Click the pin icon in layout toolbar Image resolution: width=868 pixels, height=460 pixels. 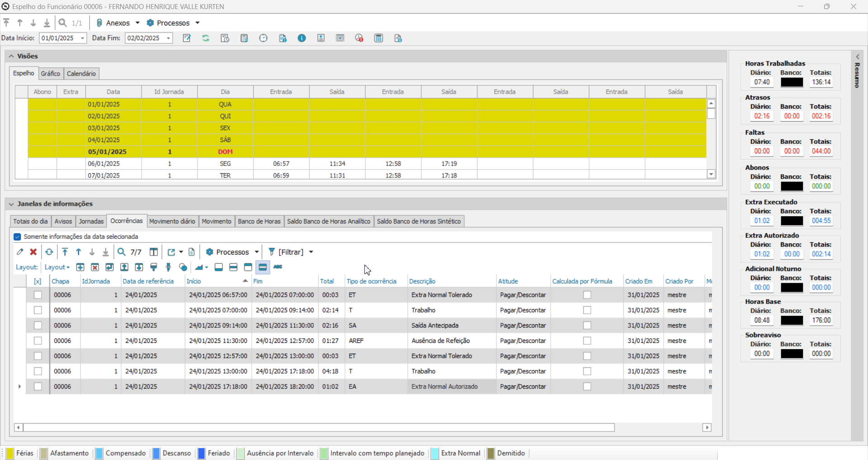click(x=169, y=267)
